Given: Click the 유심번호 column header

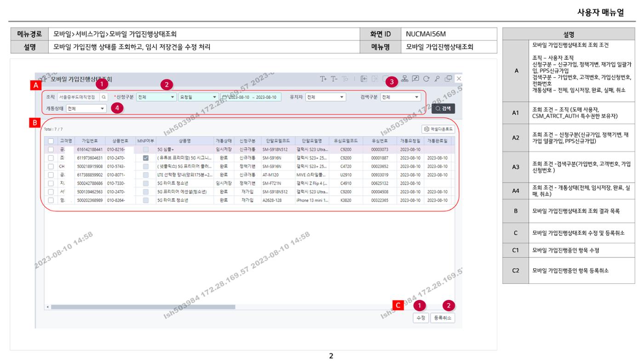Looking at the screenshot, I should [x=379, y=141].
